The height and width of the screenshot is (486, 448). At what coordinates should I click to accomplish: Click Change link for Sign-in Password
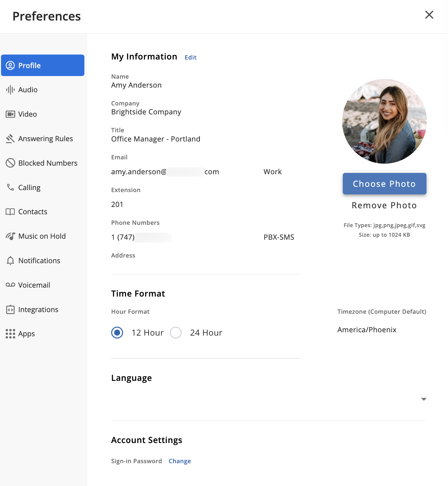click(180, 461)
